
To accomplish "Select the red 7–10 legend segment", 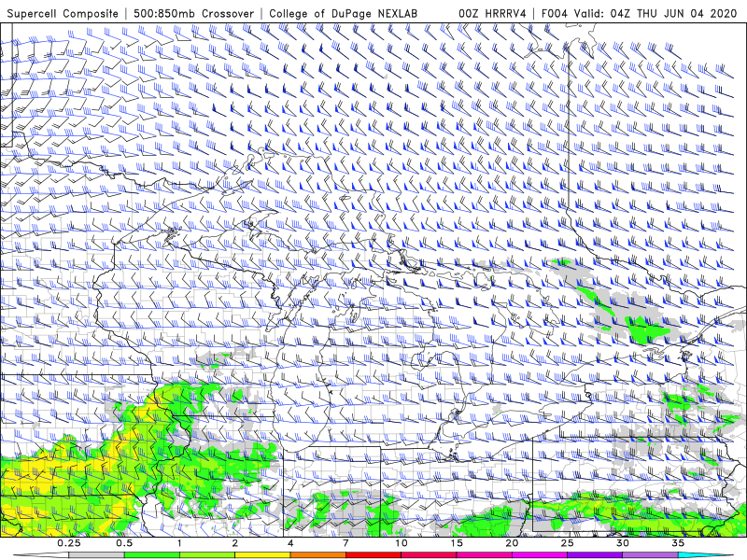I will [x=373, y=555].
